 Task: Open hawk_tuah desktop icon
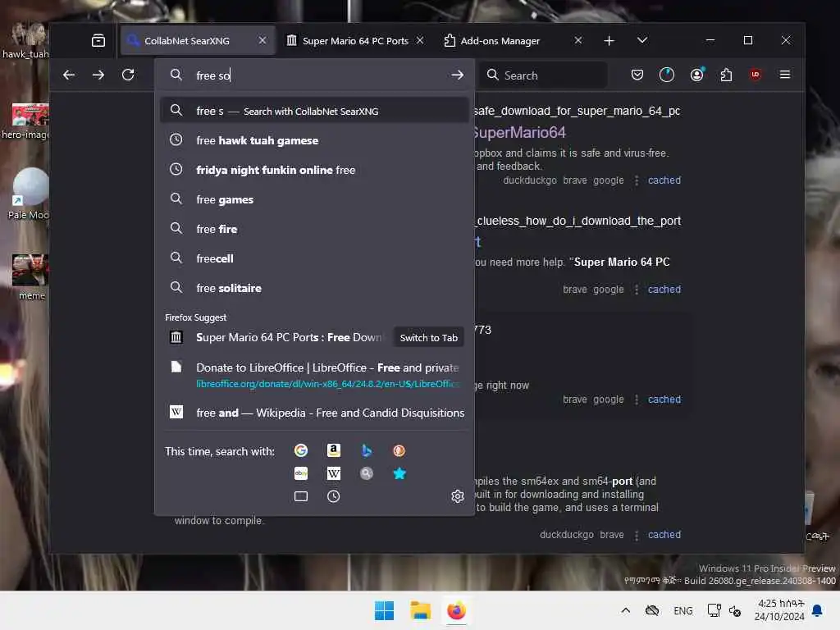click(25, 41)
